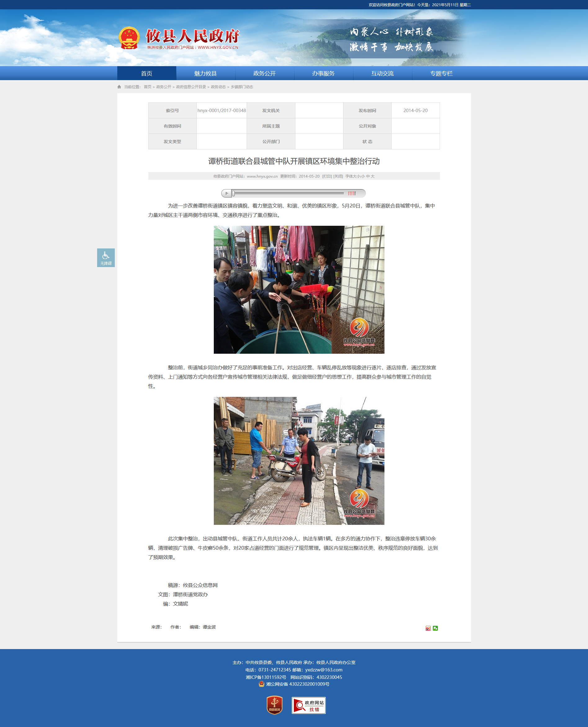The width and height of the screenshot is (588, 727).
Task: Open the 办事服务 navigation menu
Action: [323, 74]
